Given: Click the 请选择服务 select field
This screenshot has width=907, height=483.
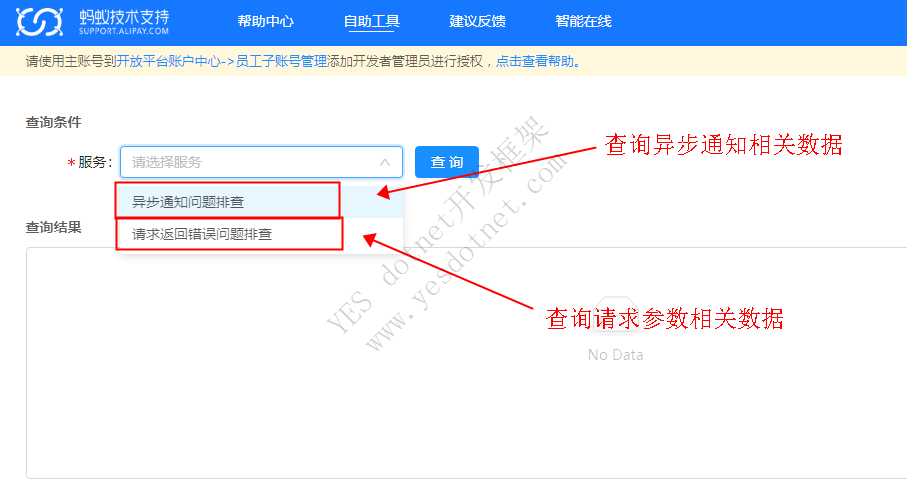Looking at the screenshot, I should pos(250,162).
